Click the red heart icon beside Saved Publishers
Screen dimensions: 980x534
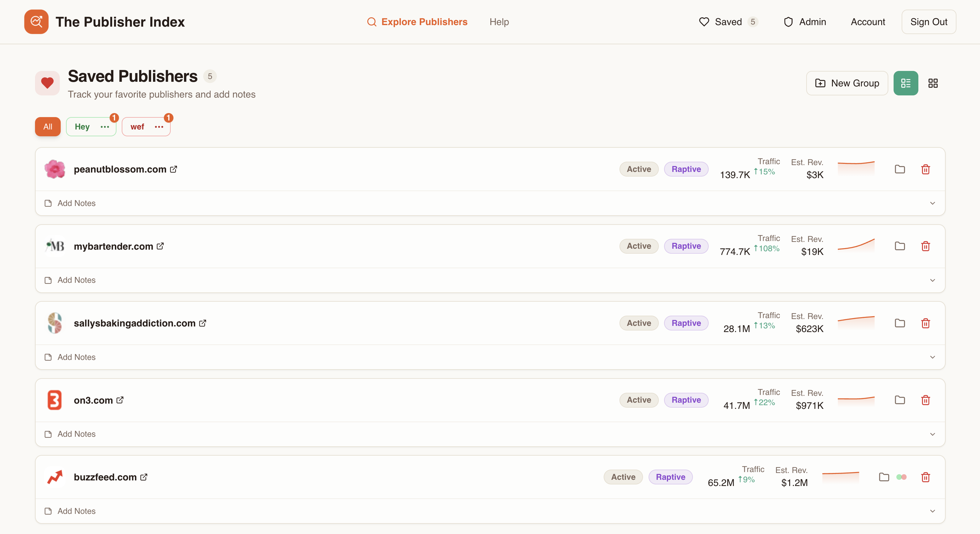pos(48,83)
